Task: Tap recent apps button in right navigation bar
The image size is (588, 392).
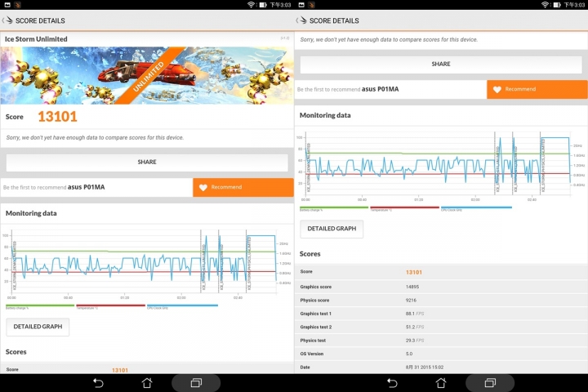Action: pyautogui.click(x=490, y=383)
